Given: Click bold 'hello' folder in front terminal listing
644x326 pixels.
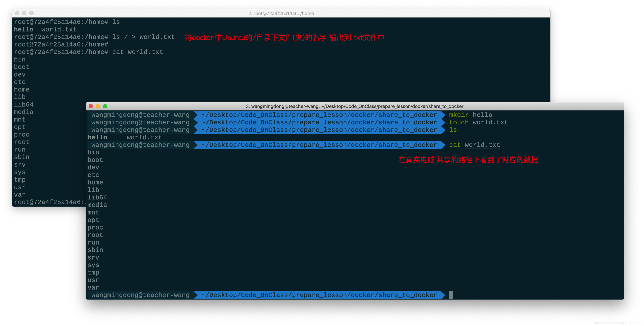Looking at the screenshot, I should tap(97, 137).
